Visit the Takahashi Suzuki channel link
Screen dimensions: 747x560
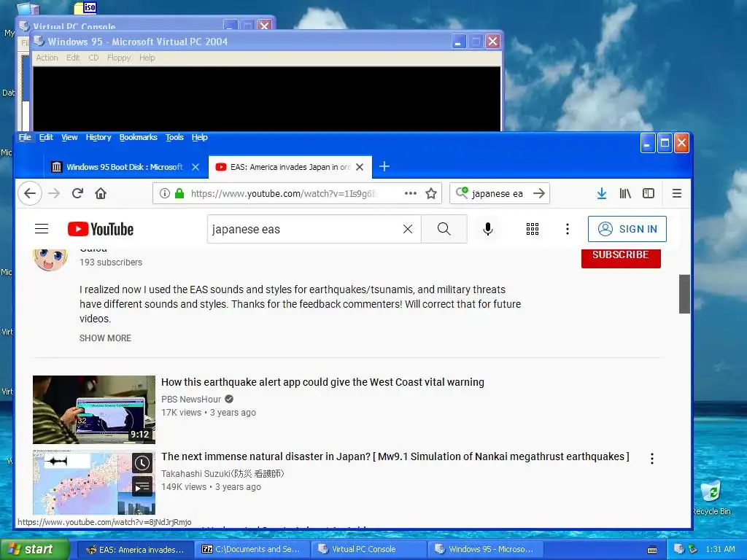[222, 474]
